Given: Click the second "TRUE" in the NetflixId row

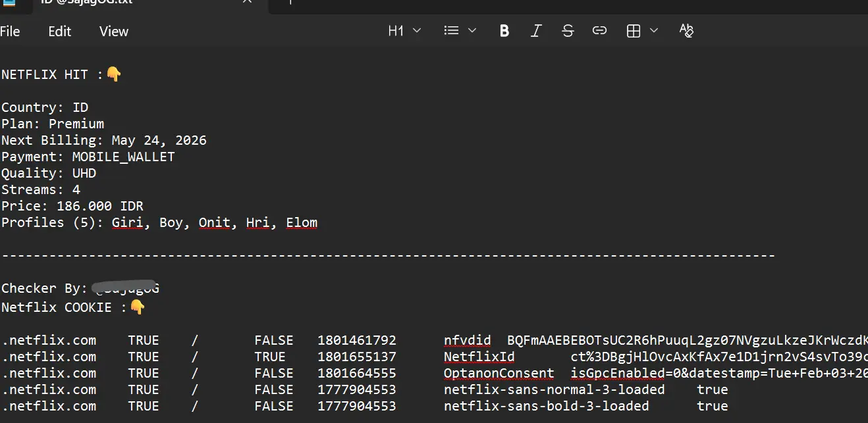Looking at the screenshot, I should 270,357.
